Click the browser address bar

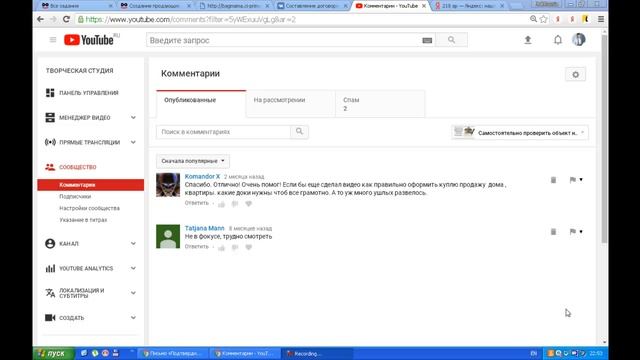tap(302, 19)
